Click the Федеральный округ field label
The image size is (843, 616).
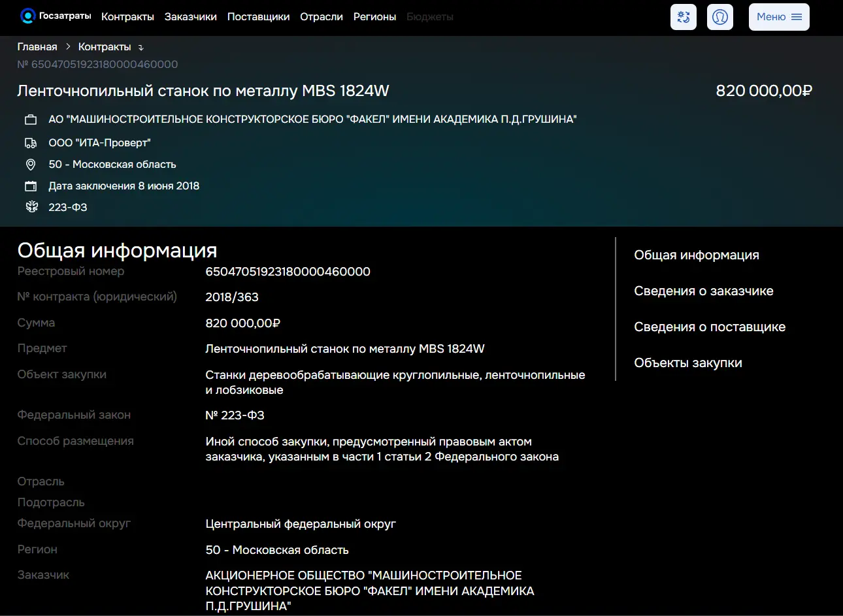pyautogui.click(x=74, y=523)
